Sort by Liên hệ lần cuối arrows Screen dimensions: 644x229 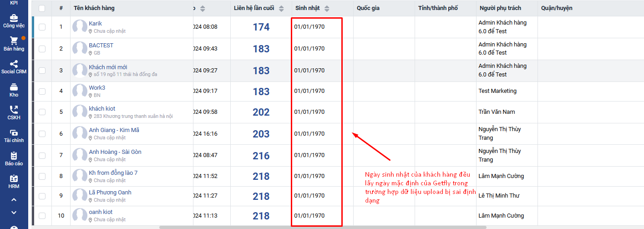tap(281, 8)
